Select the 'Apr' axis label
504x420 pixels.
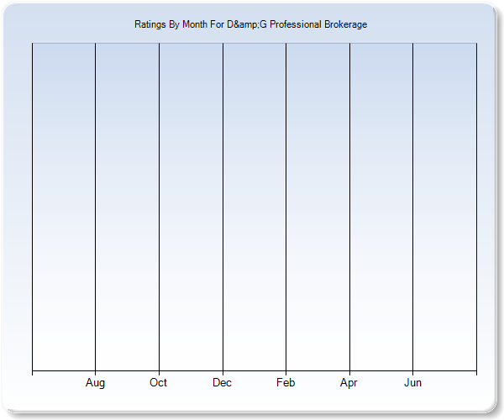349,383
